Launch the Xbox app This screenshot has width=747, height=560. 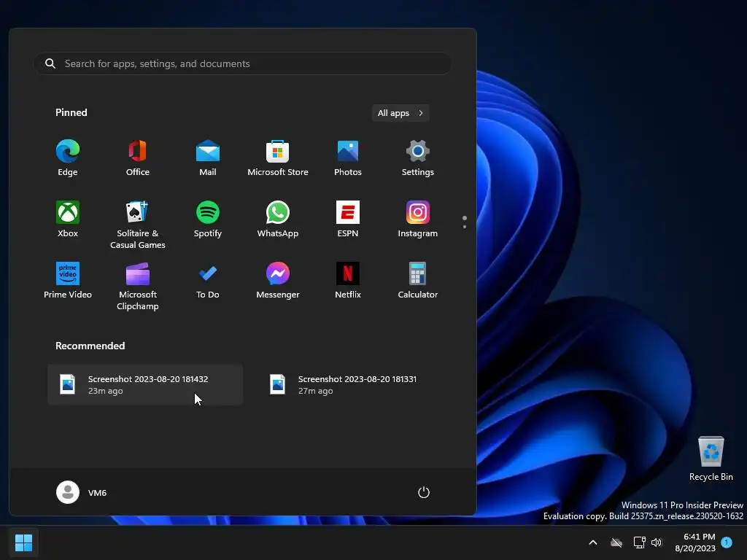68,219
